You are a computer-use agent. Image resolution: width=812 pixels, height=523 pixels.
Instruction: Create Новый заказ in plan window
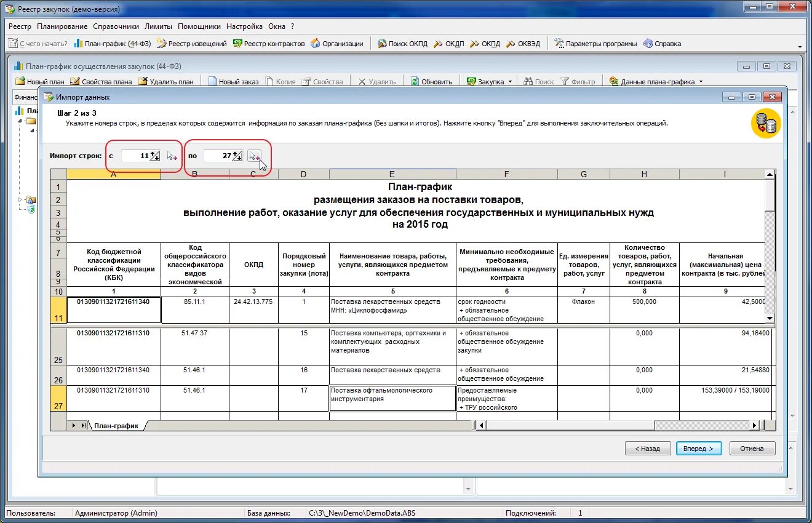pyautogui.click(x=233, y=81)
